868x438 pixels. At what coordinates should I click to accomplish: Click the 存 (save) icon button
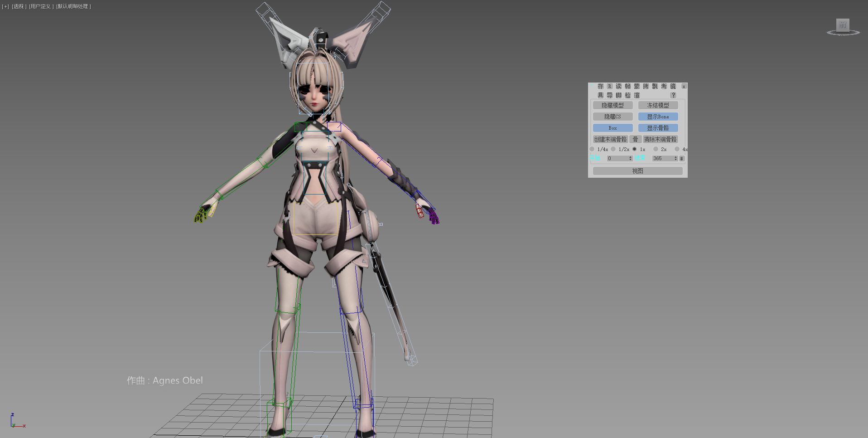coord(600,86)
